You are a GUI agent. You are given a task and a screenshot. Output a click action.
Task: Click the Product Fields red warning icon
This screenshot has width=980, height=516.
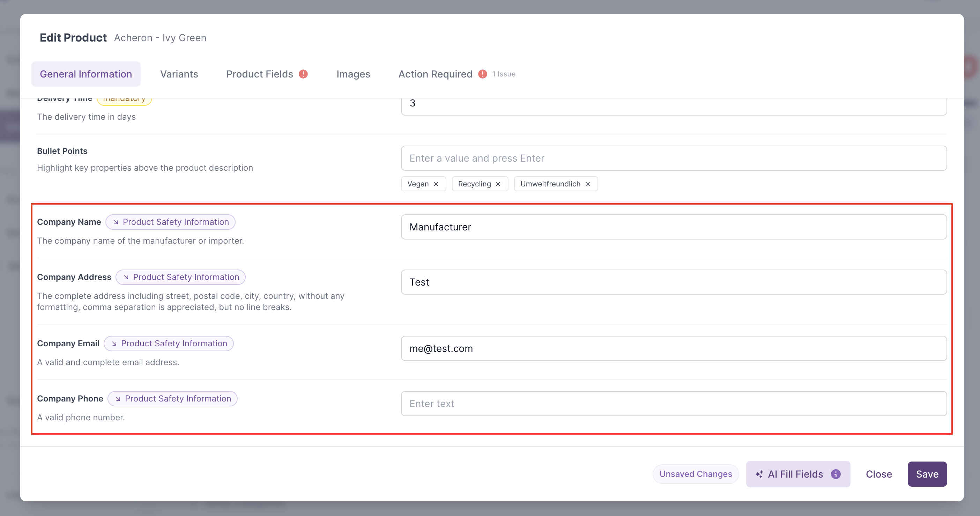303,74
